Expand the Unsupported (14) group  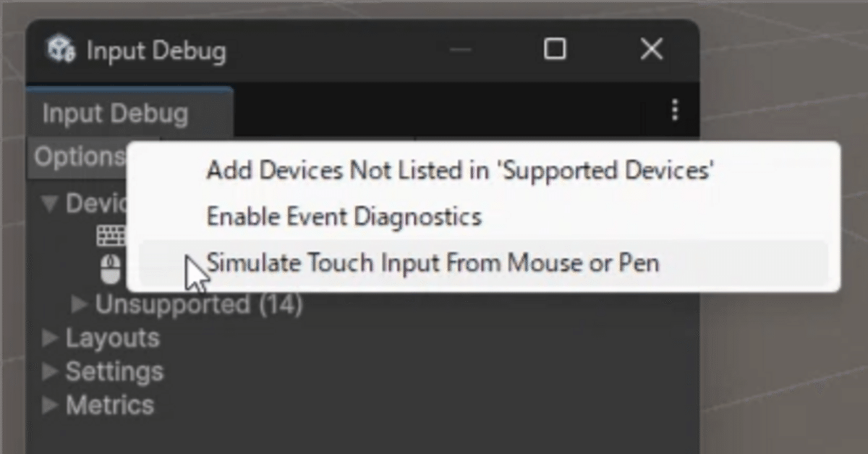coord(80,305)
